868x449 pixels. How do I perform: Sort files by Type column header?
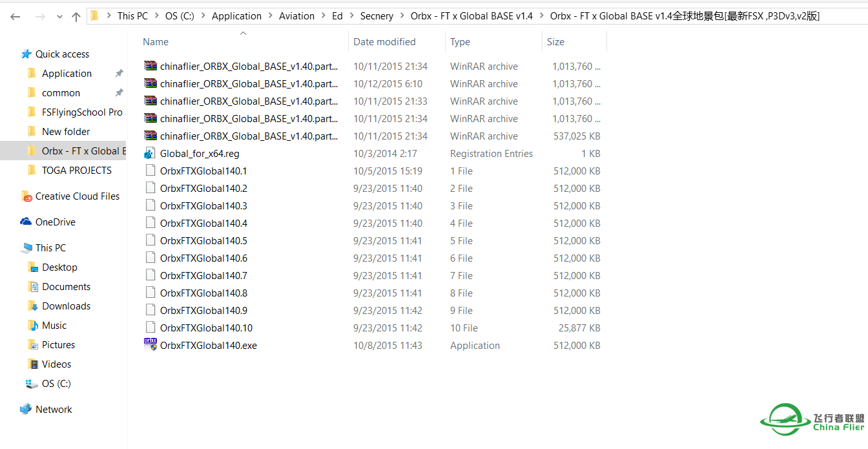click(x=460, y=42)
